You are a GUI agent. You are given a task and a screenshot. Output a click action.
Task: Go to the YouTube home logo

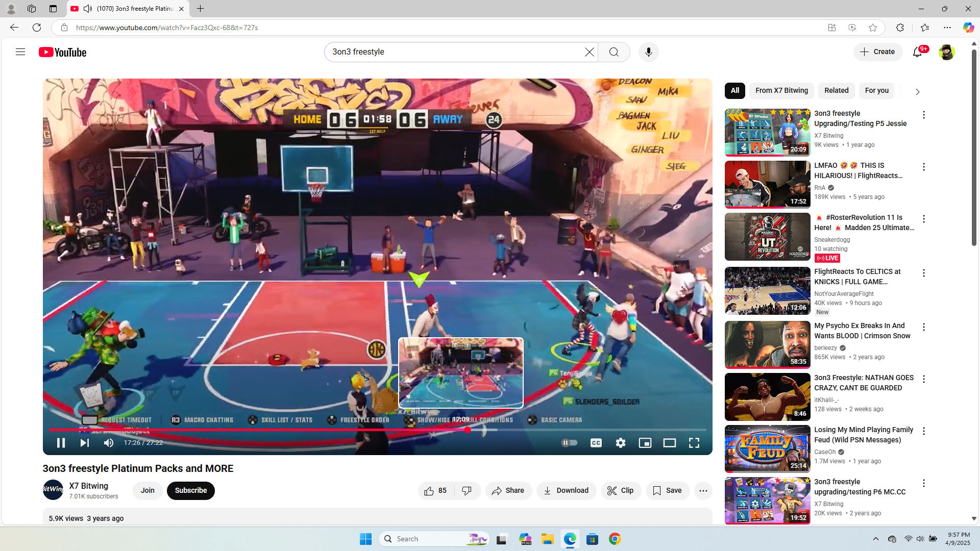tap(63, 52)
